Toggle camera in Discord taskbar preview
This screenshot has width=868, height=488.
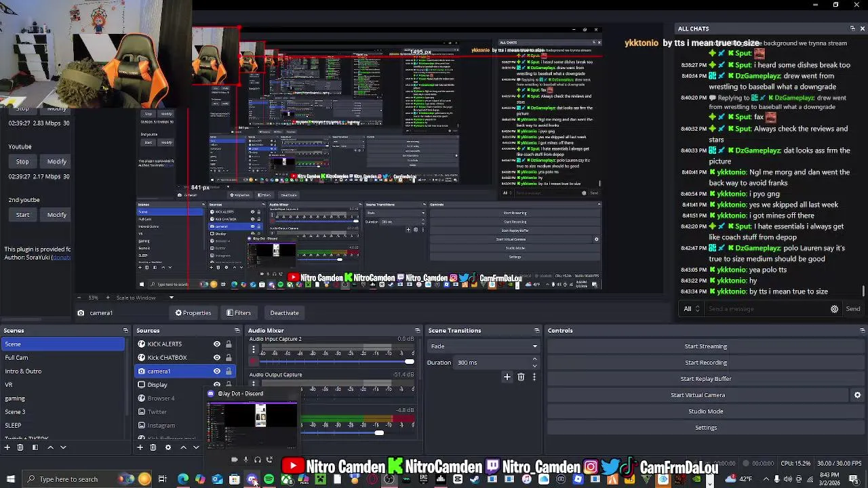[x=234, y=460]
